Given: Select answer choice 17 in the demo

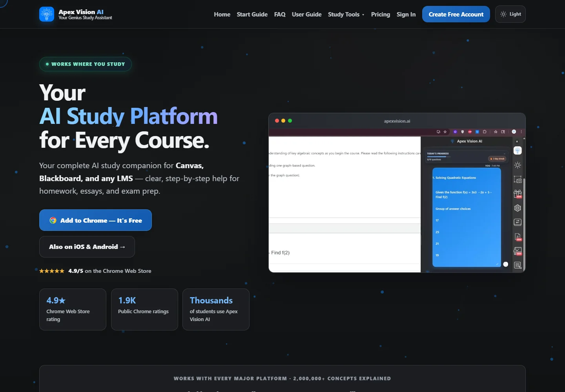Looking at the screenshot, I should pos(437,220).
